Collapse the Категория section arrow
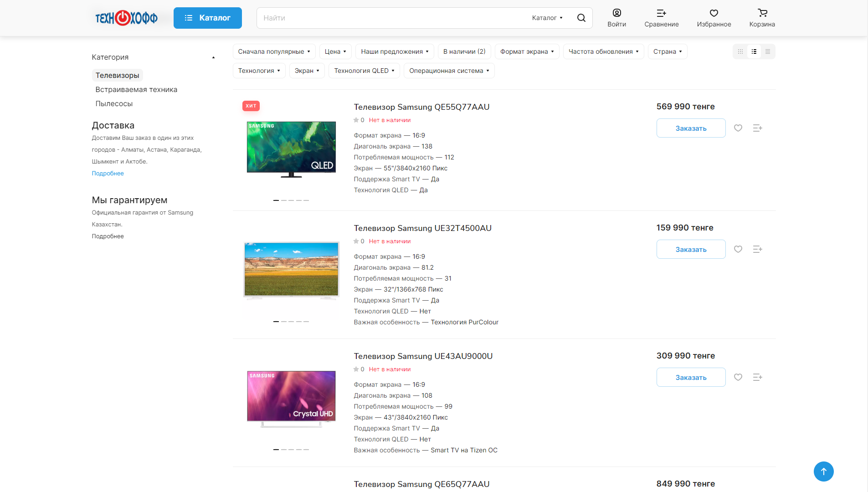 click(x=213, y=57)
